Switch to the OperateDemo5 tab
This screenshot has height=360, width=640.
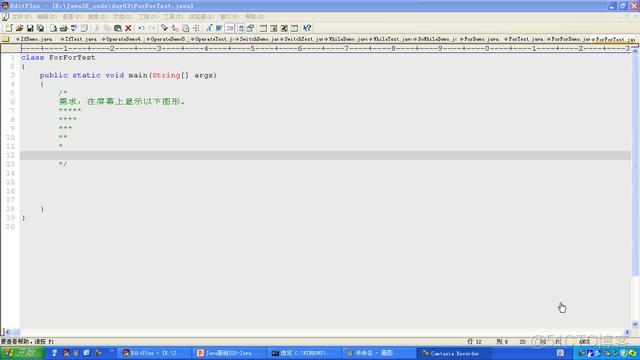click(167, 39)
